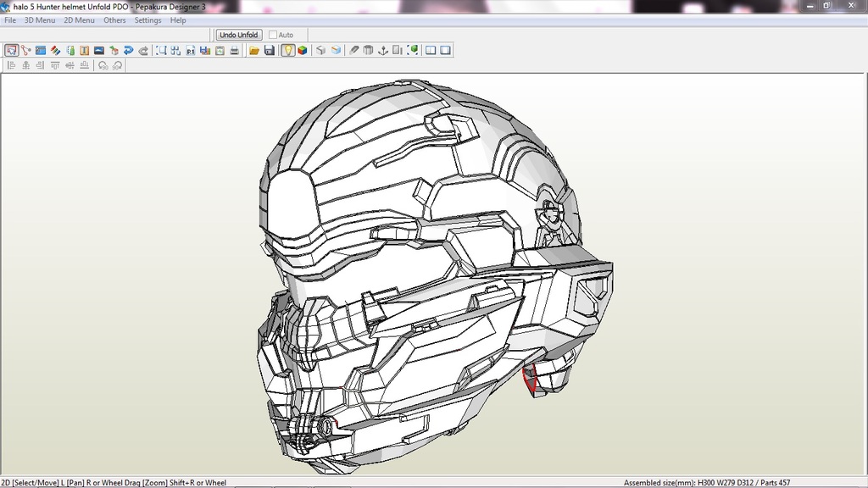This screenshot has height=488, width=868.
Task: Click the Open folder icon
Action: coord(254,51)
